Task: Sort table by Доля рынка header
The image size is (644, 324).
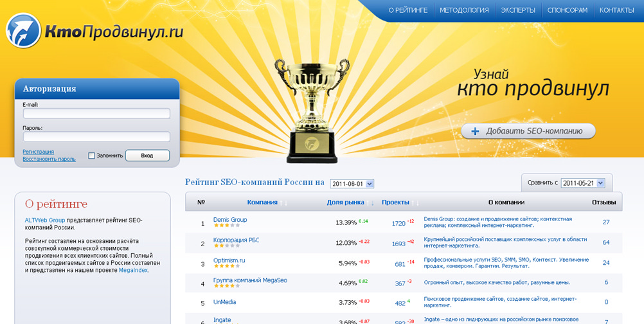Action: coord(345,203)
